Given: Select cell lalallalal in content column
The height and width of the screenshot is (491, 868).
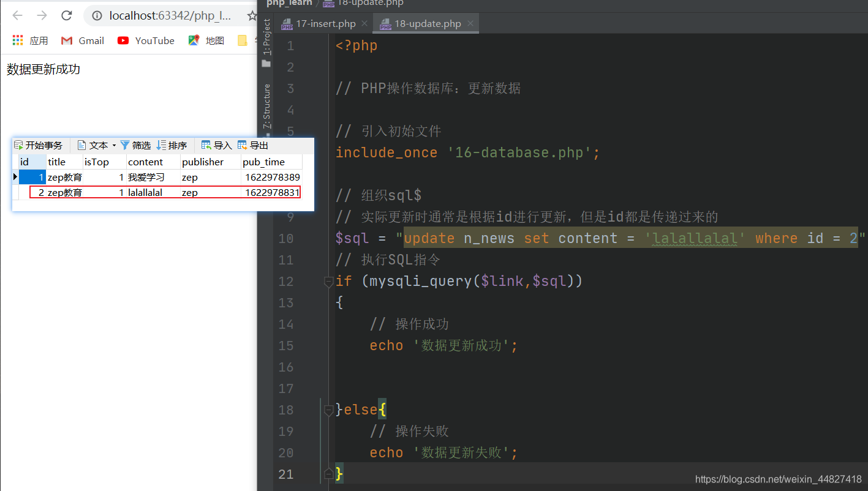Looking at the screenshot, I should 154,192.
